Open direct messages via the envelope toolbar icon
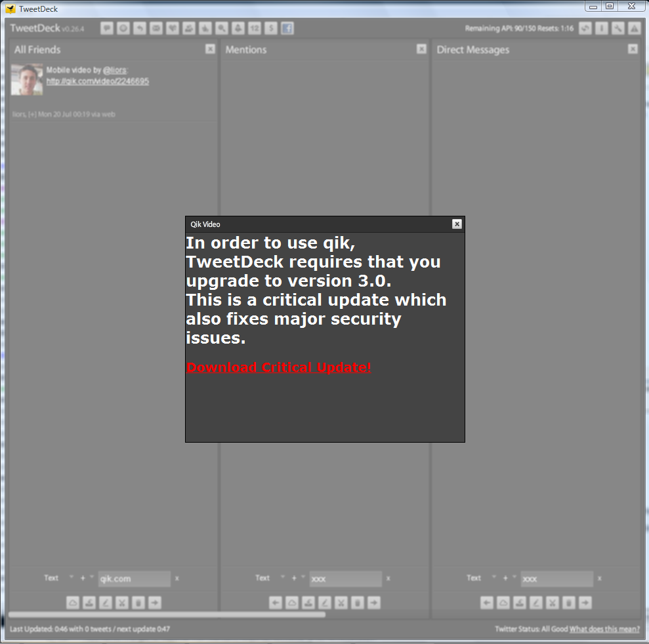The width and height of the screenshot is (649, 644). [x=156, y=28]
